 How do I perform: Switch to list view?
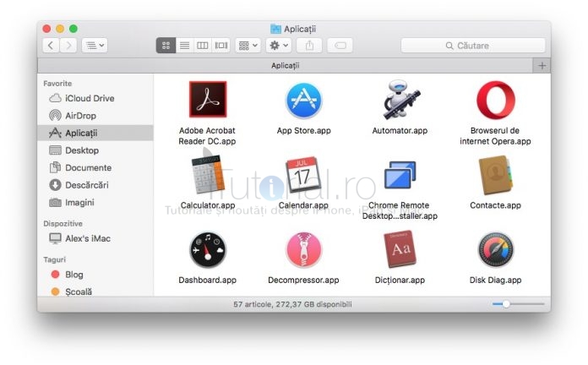click(x=184, y=46)
